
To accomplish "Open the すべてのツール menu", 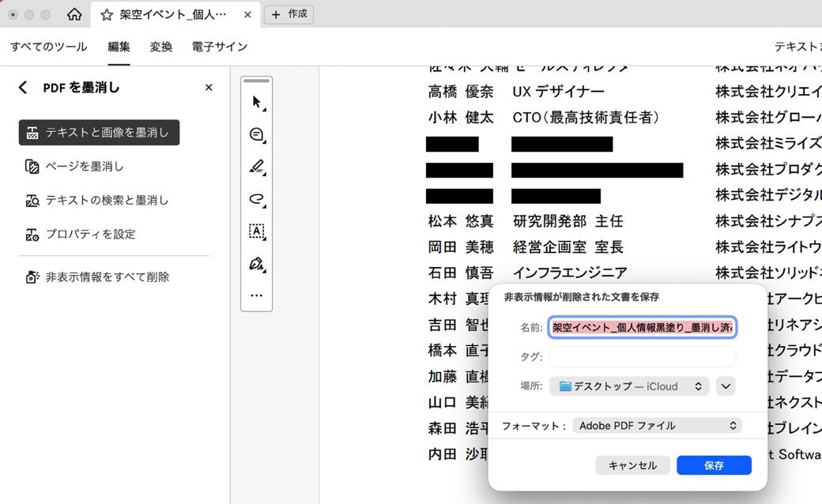I will pos(49,47).
